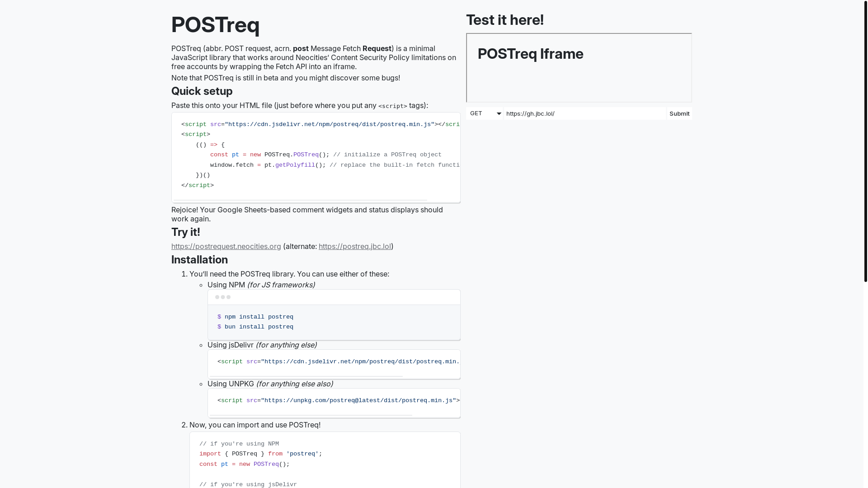The height and width of the screenshot is (488, 868).
Task: Click 'Now, you can import and use POSTreq!' step
Action: pos(255,425)
